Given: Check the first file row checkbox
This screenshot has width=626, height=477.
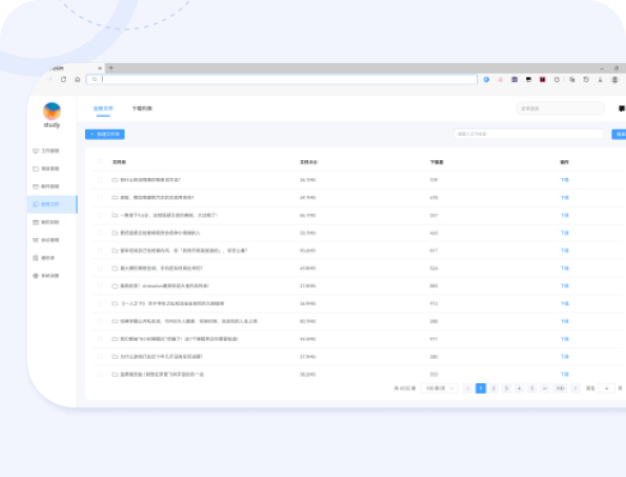Looking at the screenshot, I should click(x=99, y=180).
